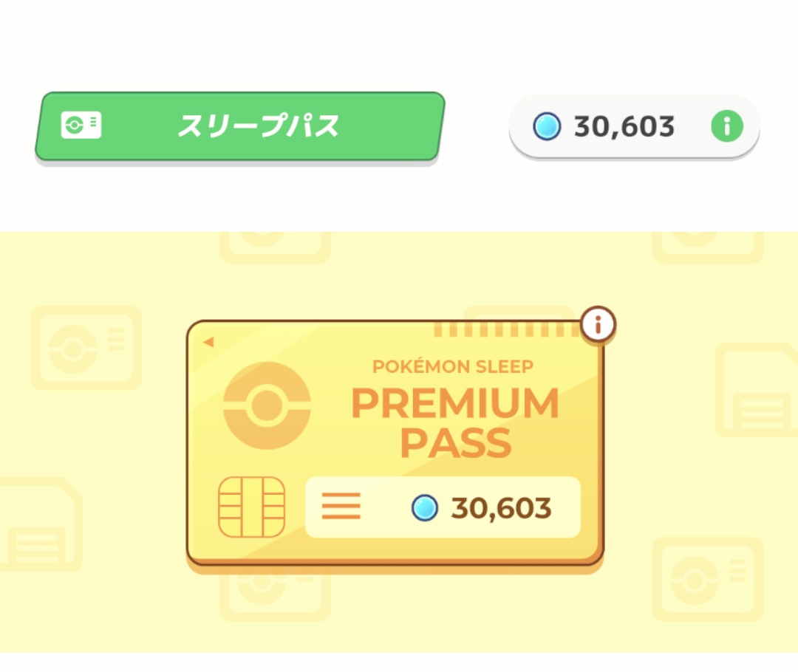
Task: Click the small orange arrow on card corner
Action: (x=208, y=342)
